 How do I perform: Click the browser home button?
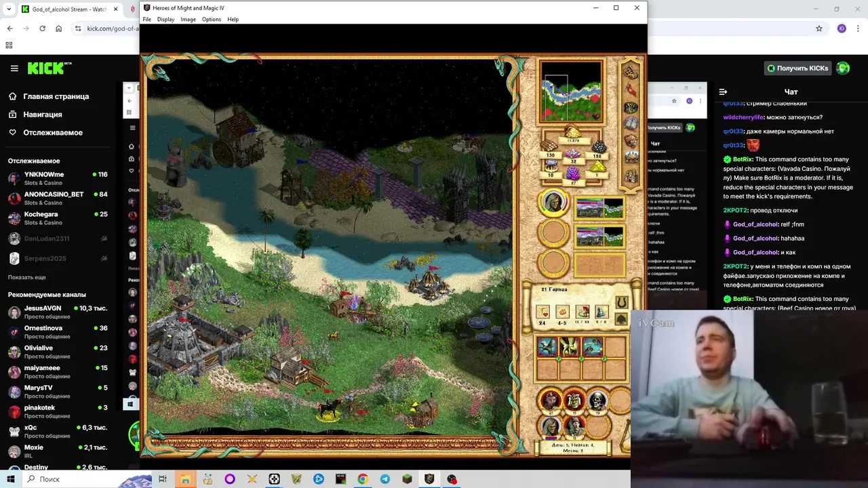point(59,28)
